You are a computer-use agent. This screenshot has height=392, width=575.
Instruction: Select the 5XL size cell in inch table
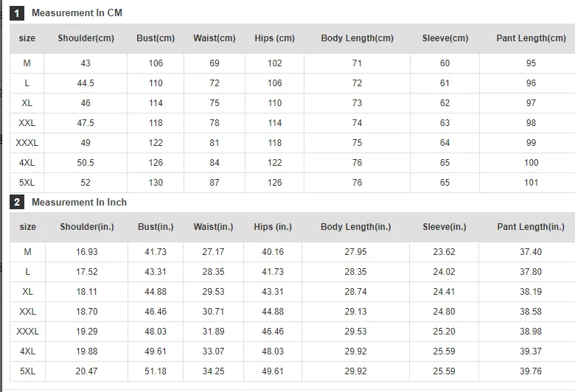[27, 371]
